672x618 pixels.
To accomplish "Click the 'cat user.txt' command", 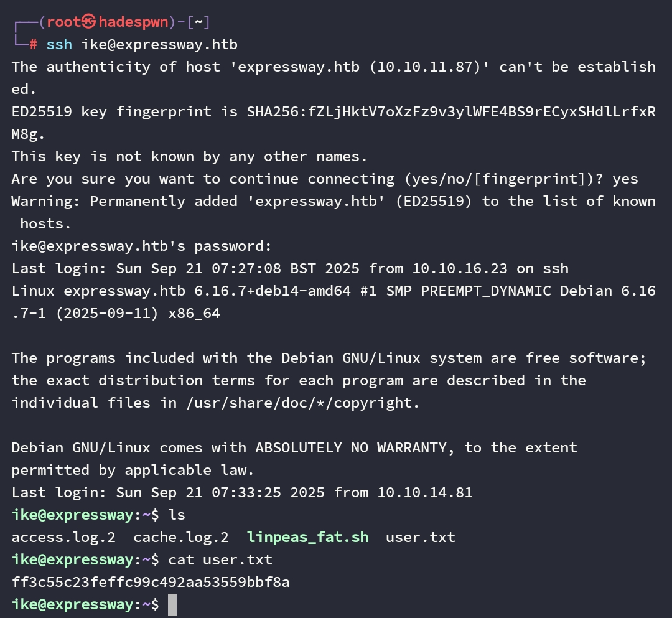I will point(220,559).
